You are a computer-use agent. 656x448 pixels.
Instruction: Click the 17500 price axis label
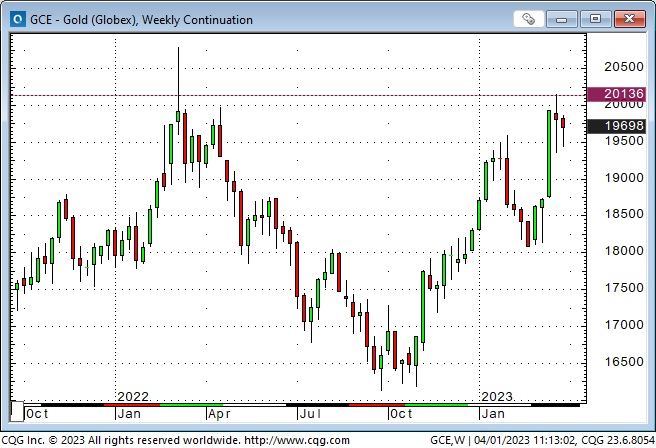(623, 288)
